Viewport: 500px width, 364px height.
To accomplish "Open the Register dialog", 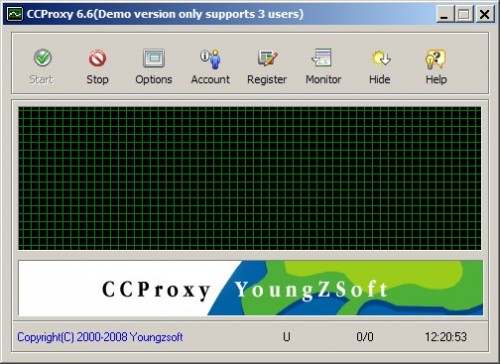I will click(x=267, y=66).
